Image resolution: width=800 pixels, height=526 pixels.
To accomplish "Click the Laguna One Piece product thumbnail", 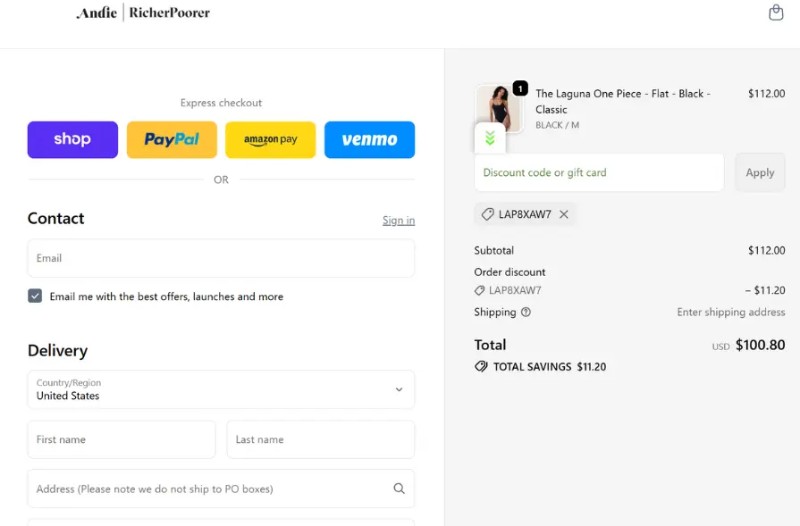I will point(498,108).
